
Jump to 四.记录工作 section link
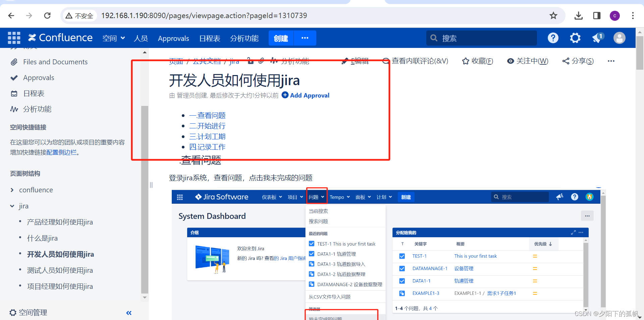(207, 147)
